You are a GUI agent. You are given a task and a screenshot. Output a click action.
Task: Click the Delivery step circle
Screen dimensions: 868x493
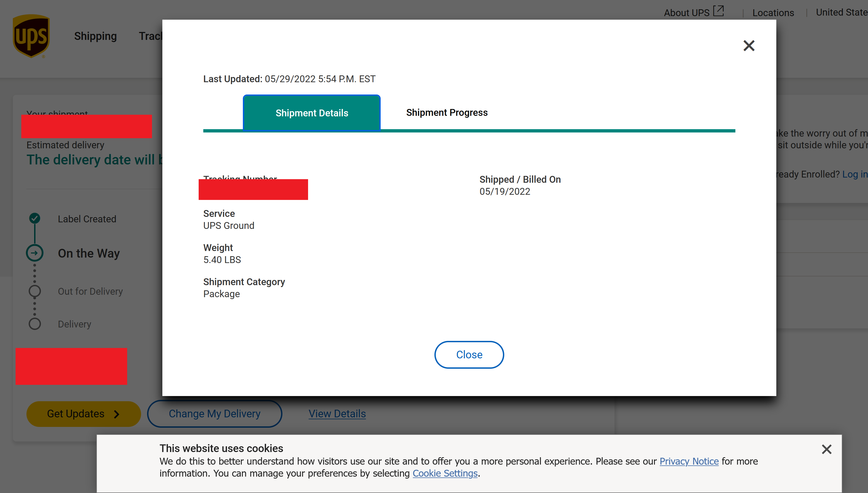pyautogui.click(x=34, y=324)
